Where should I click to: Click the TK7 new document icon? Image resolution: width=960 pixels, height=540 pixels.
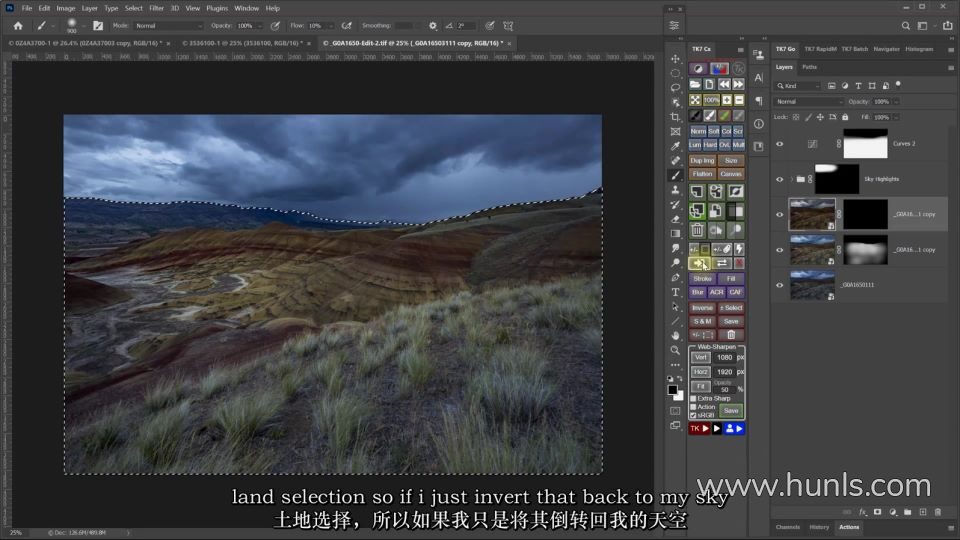tap(710, 84)
